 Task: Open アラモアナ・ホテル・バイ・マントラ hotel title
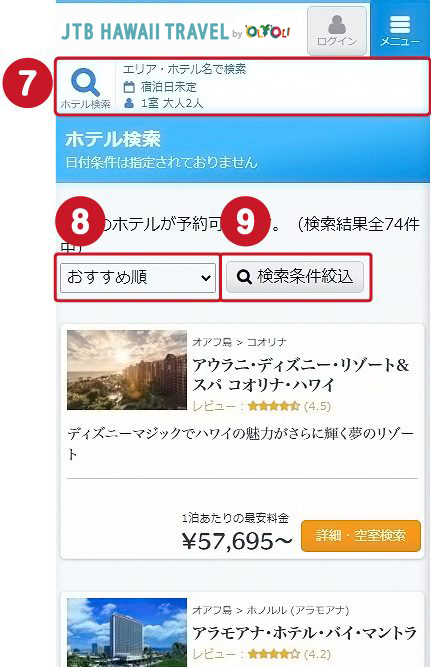coord(304,633)
